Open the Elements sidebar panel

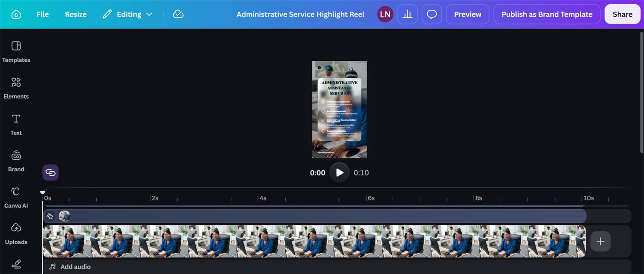click(x=16, y=88)
